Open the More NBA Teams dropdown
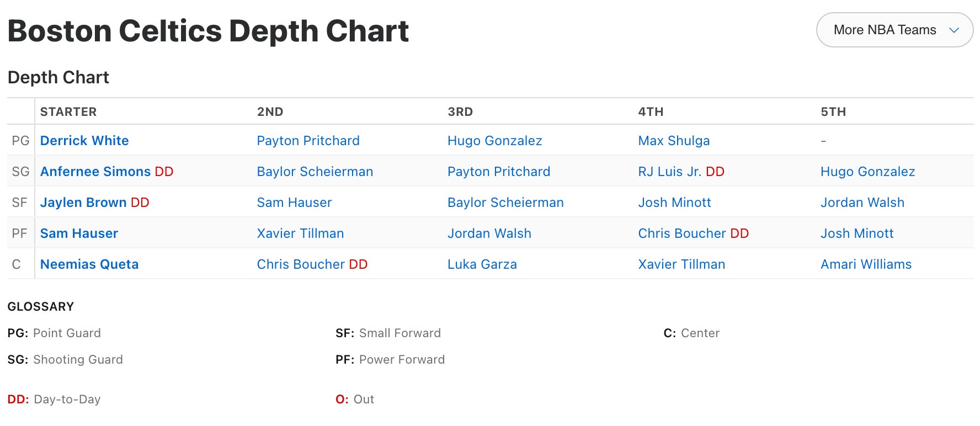This screenshot has height=426, width=980. [x=894, y=30]
